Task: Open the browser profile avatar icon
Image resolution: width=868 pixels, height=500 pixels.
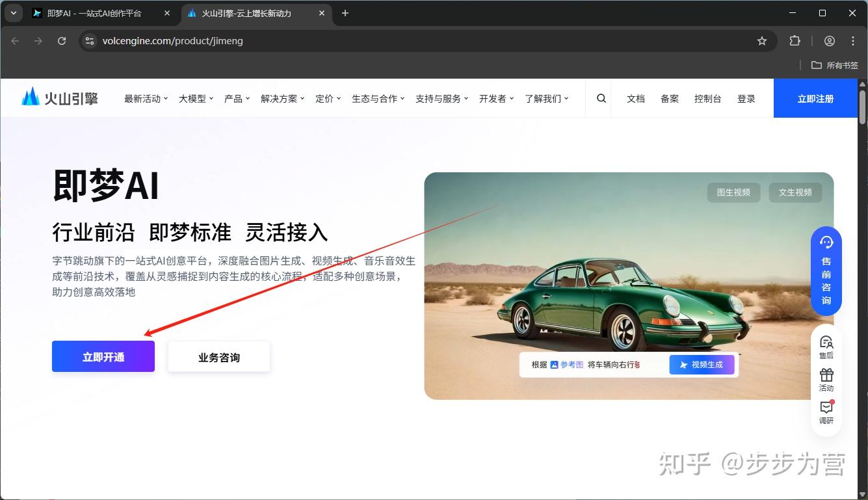Action: click(x=830, y=41)
